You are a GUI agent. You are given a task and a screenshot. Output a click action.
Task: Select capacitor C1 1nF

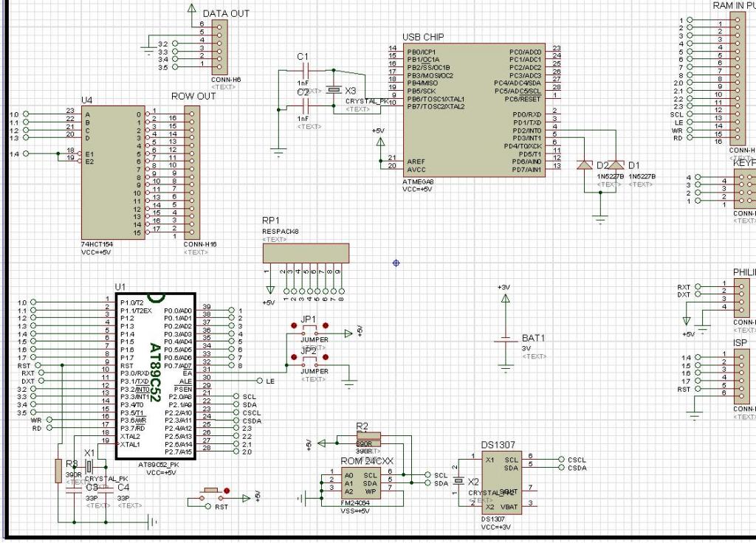pos(304,70)
